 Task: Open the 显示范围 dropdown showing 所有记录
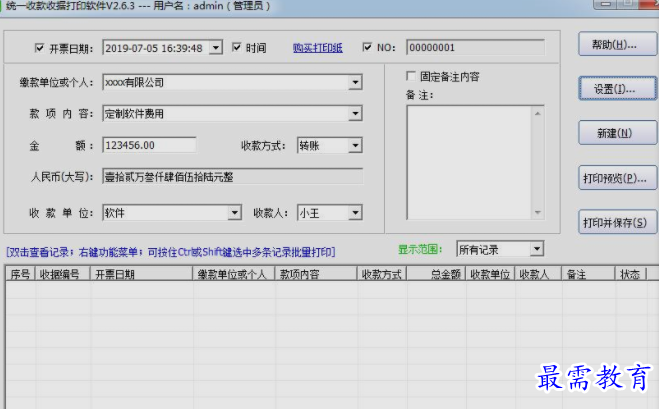pos(537,249)
